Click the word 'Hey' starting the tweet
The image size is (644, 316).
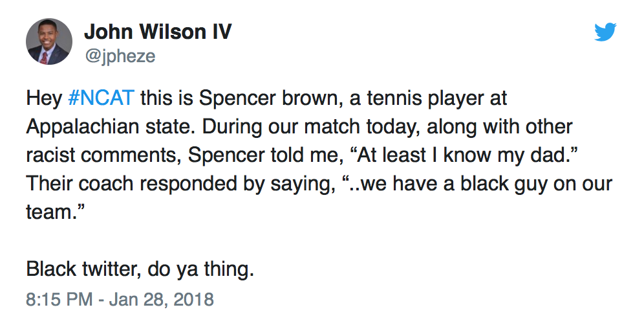point(44,99)
